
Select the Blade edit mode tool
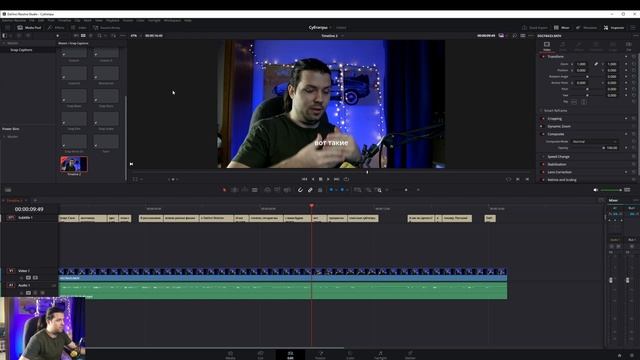[x=255, y=190]
